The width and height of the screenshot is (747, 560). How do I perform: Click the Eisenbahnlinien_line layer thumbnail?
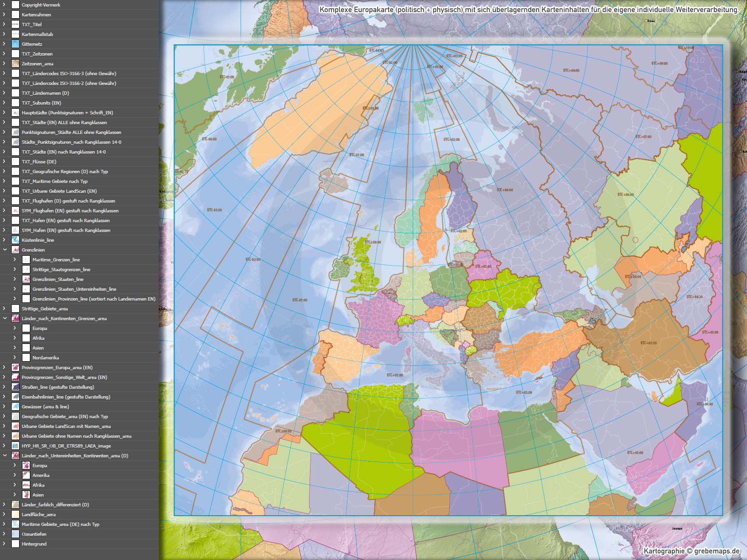15,397
